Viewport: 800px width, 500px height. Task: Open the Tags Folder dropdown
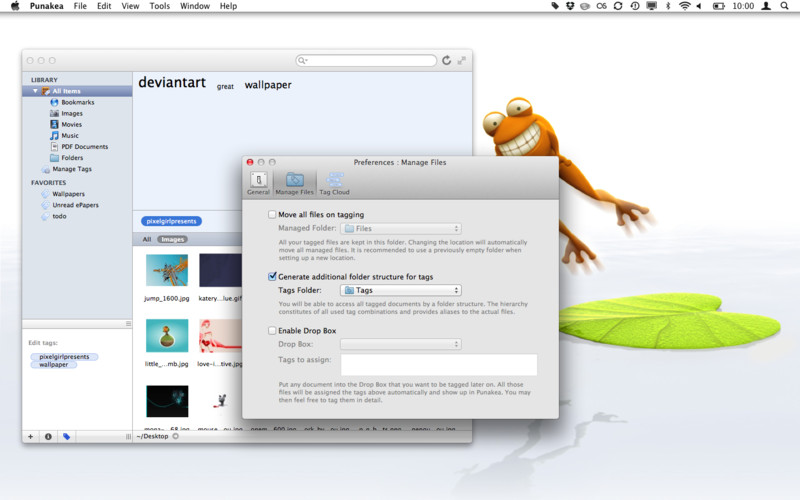coord(400,290)
